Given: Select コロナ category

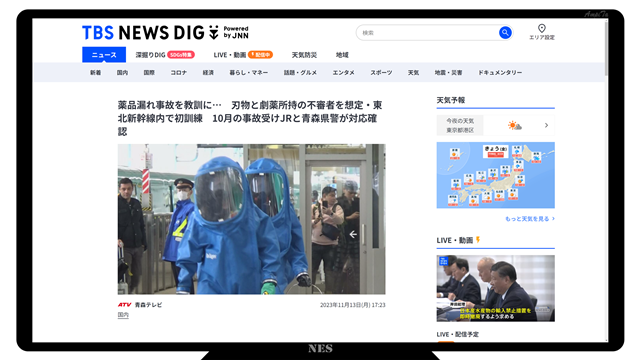Looking at the screenshot, I should pyautogui.click(x=178, y=73).
